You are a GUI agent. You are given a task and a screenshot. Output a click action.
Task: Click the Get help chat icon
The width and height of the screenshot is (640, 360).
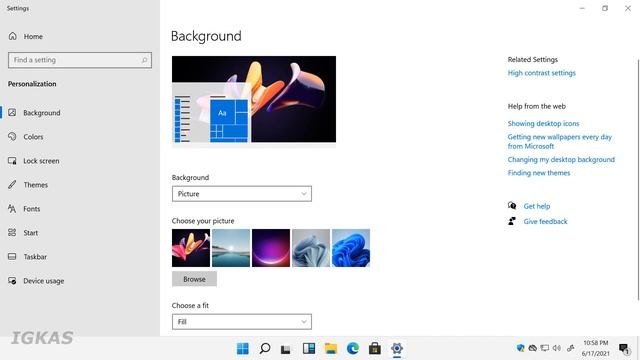512,206
